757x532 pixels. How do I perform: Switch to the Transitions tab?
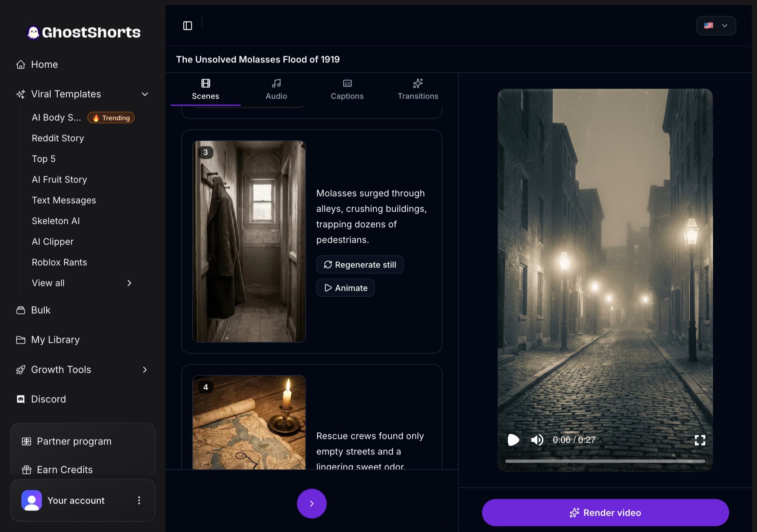coord(418,89)
